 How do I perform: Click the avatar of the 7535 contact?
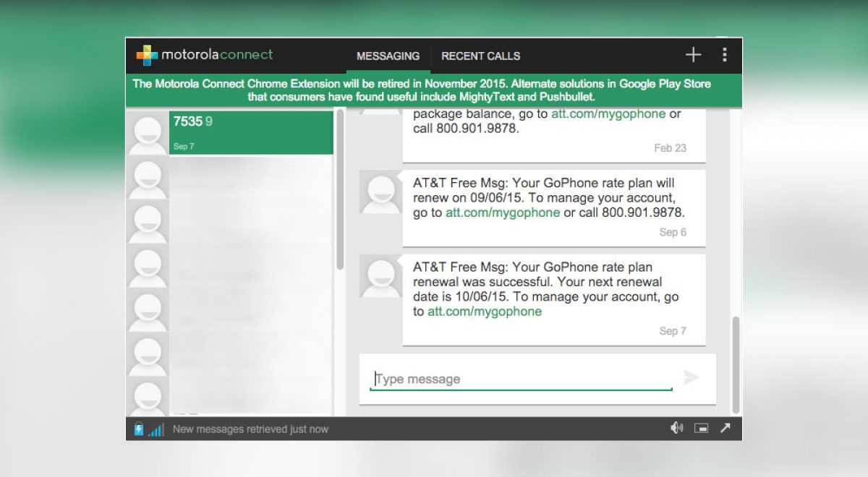pyautogui.click(x=148, y=133)
